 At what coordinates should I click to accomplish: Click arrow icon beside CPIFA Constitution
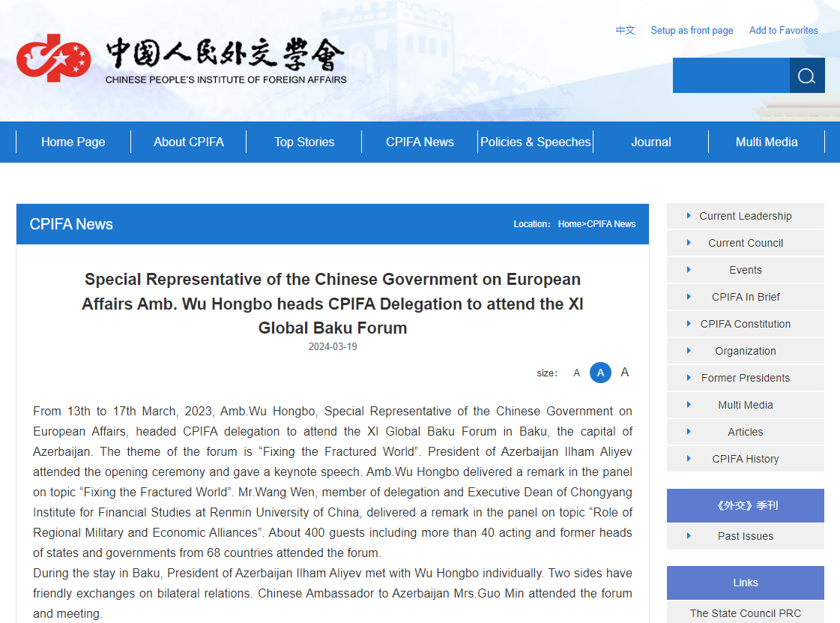689,324
